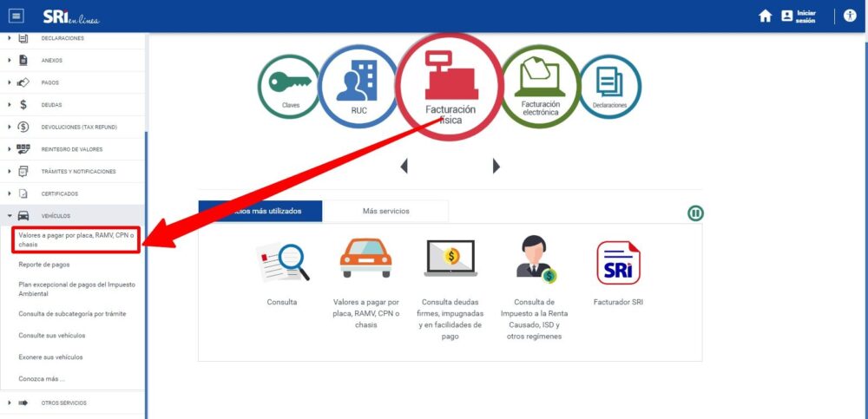Click the Pagos hand icon
This screenshot has width=868, height=419.
[23, 82]
